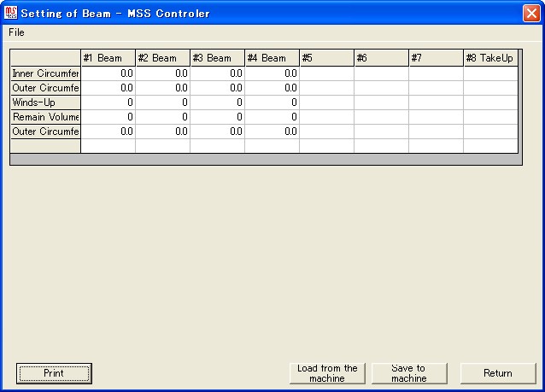
Task: Click the #3 Beam column header
Action: pos(217,58)
